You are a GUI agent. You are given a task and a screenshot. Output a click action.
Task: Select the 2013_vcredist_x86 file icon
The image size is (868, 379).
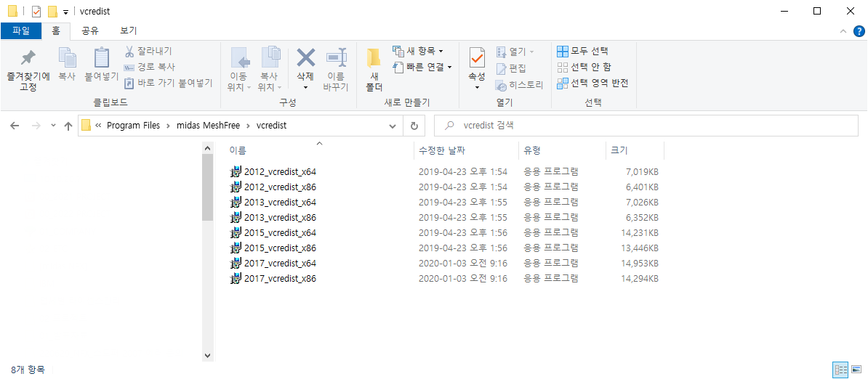click(x=236, y=217)
